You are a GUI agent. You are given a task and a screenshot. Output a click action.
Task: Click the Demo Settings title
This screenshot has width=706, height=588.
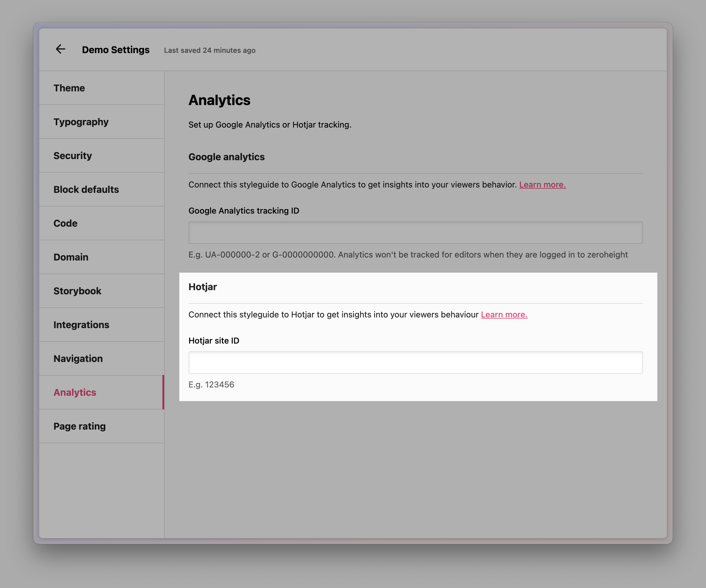click(116, 50)
